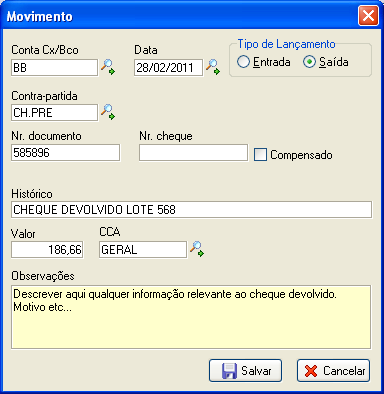
Task: Open date picker lookup beside Data field
Action: (213, 67)
